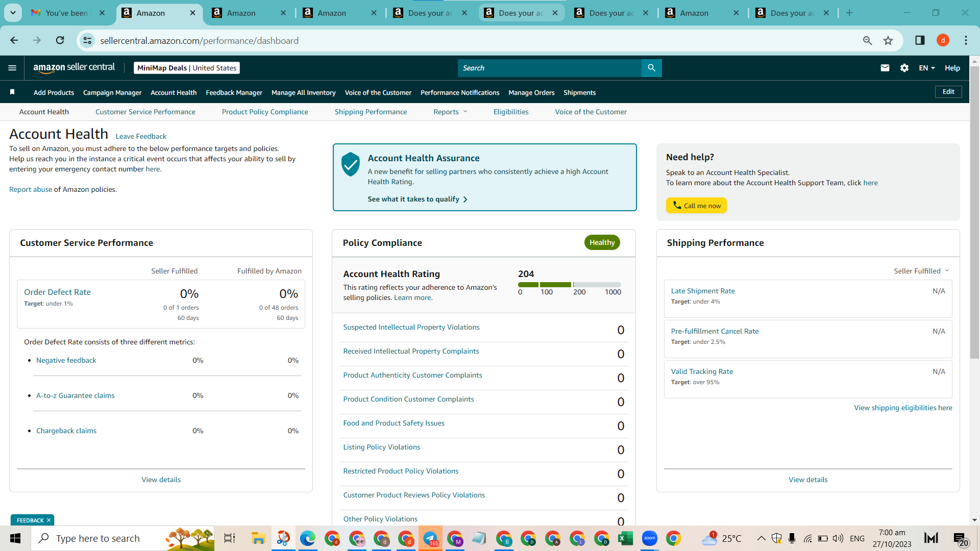Switch to Shipping Performance tab
This screenshot has width=980, height=551.
click(371, 112)
